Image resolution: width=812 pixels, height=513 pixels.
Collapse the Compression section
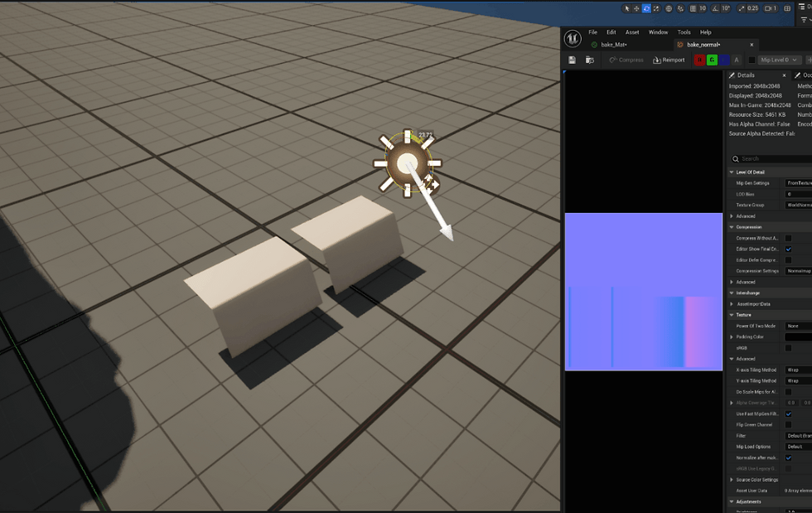click(x=732, y=227)
